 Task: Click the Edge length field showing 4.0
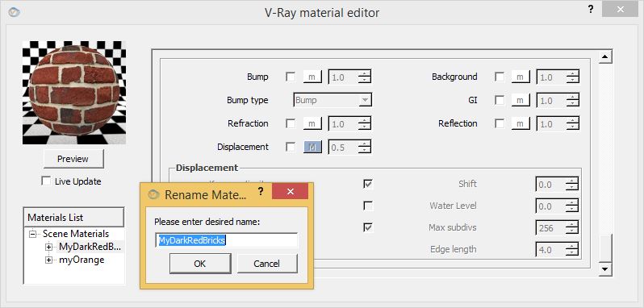(550, 249)
